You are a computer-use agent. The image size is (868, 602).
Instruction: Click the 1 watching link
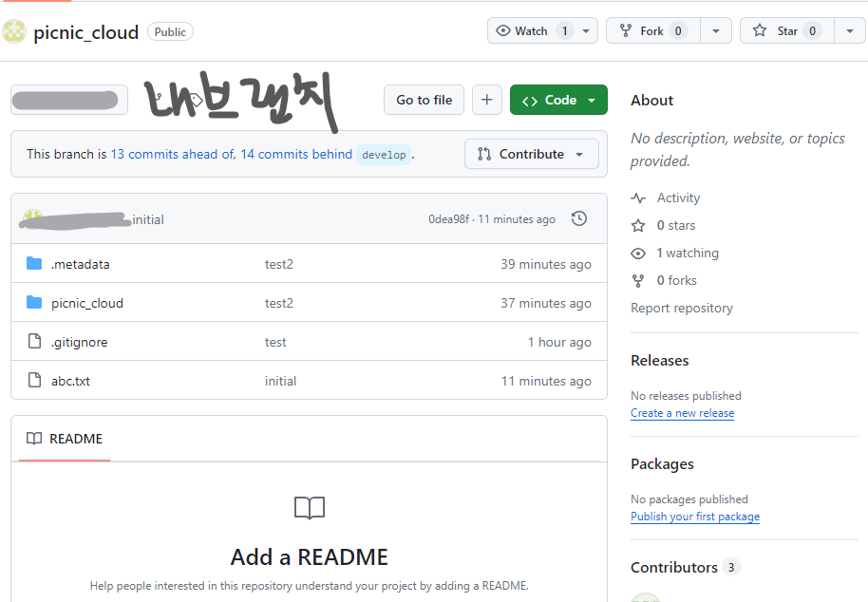pos(688,253)
